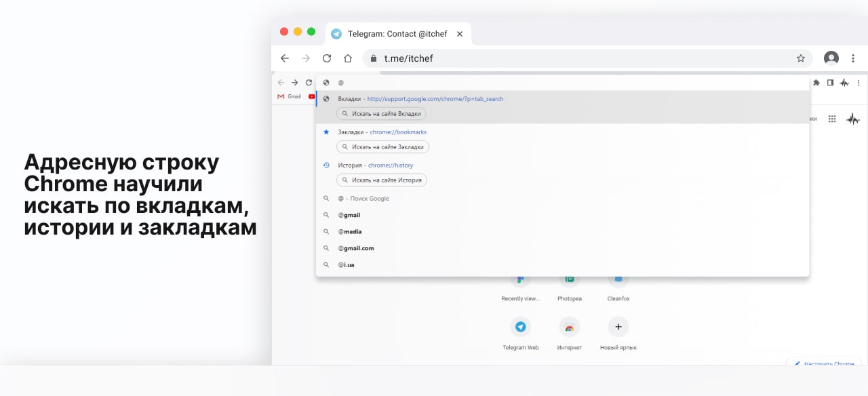Open the profile avatar in outer toolbar

coord(831,58)
